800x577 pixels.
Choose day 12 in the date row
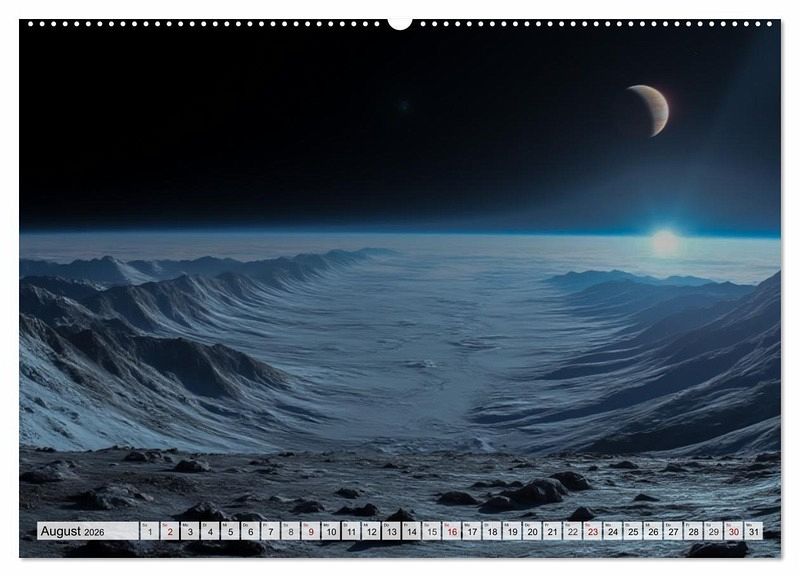371,532
